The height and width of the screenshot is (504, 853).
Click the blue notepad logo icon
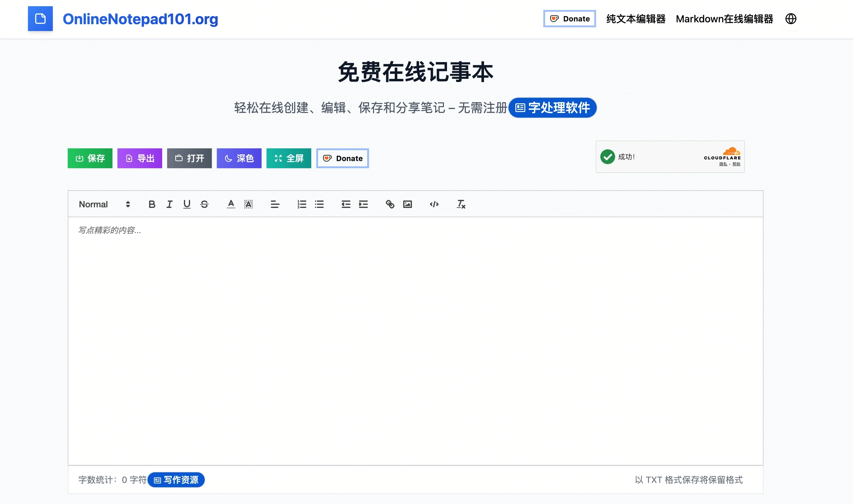click(40, 19)
